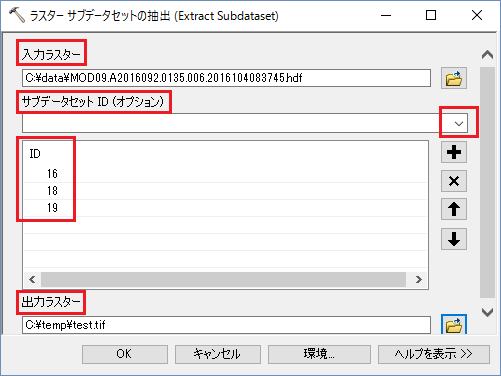Click the サブデータセット ID (オプション) label
The width and height of the screenshot is (501, 376).
tap(93, 101)
